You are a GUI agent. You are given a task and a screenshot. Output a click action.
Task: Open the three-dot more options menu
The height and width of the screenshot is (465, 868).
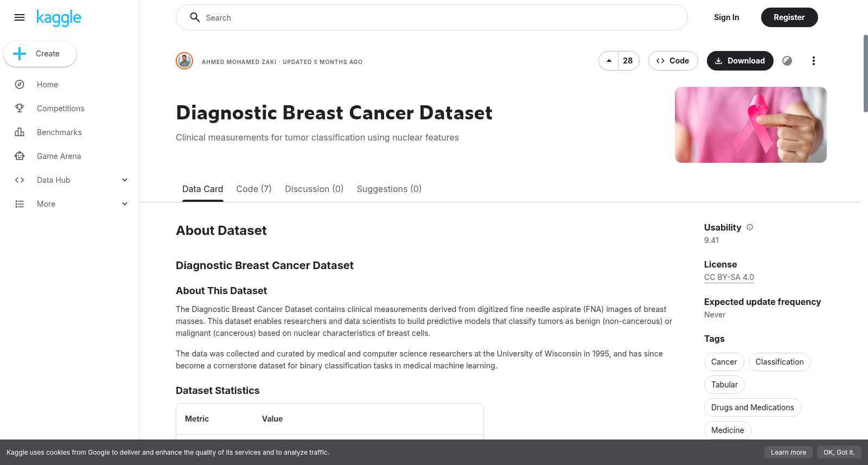[813, 61]
